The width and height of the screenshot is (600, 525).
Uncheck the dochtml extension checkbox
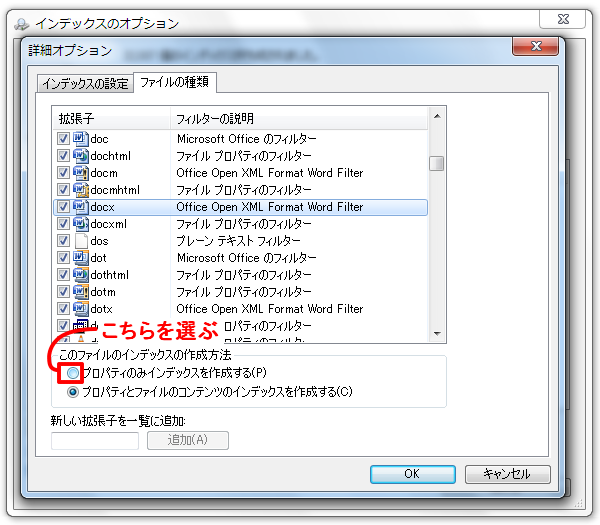(x=63, y=156)
